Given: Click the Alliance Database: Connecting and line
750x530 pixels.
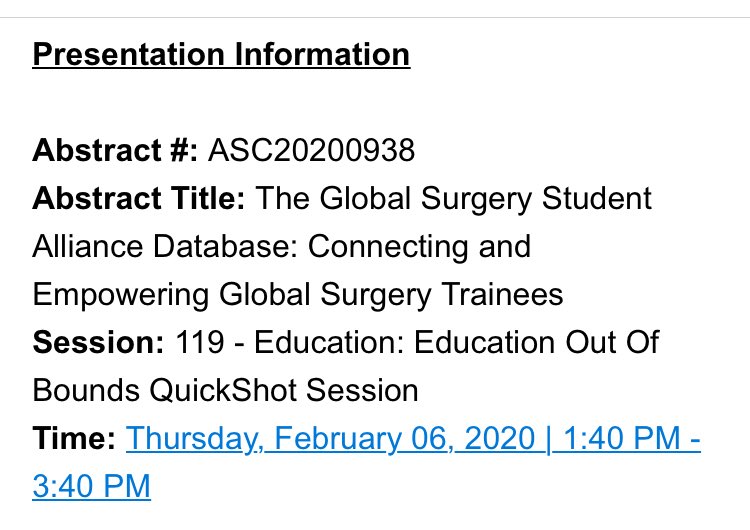Looking at the screenshot, I should pos(282,247).
